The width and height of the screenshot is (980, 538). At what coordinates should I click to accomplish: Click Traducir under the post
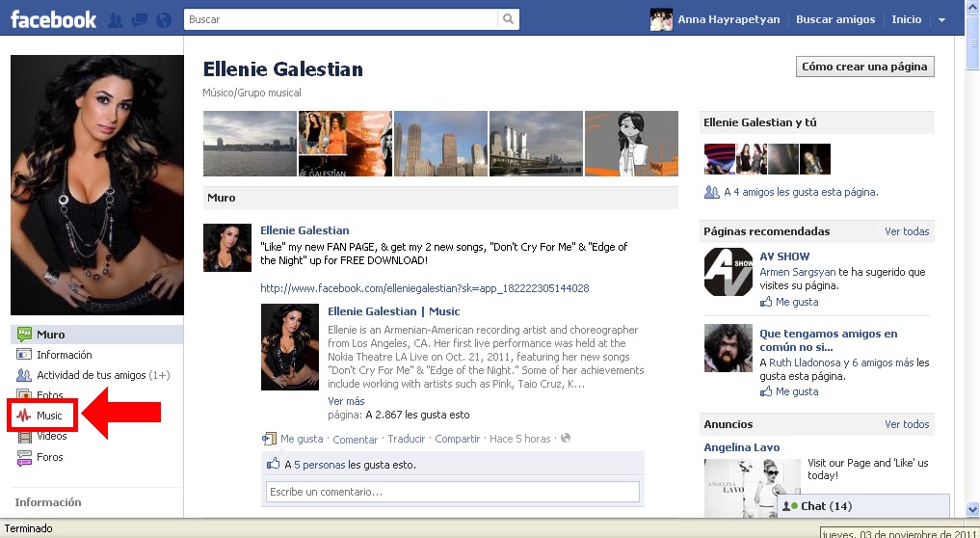click(x=407, y=439)
